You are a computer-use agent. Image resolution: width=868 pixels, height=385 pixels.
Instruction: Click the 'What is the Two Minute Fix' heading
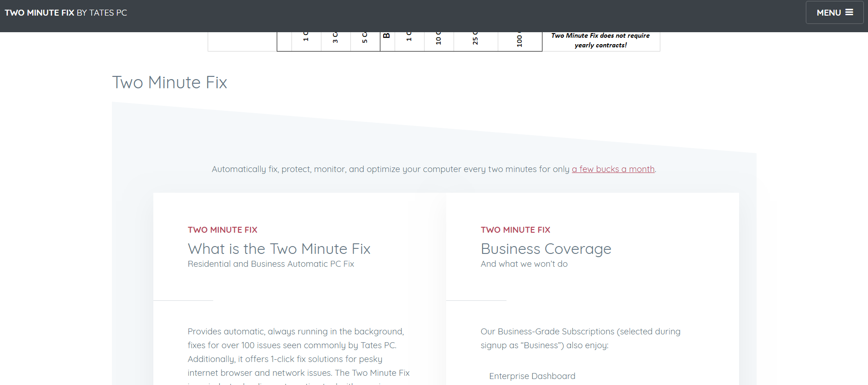tap(279, 249)
